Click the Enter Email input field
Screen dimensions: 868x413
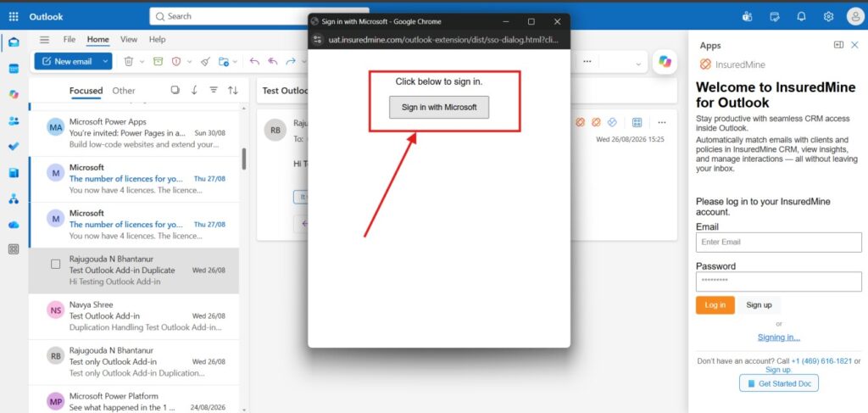(x=778, y=242)
